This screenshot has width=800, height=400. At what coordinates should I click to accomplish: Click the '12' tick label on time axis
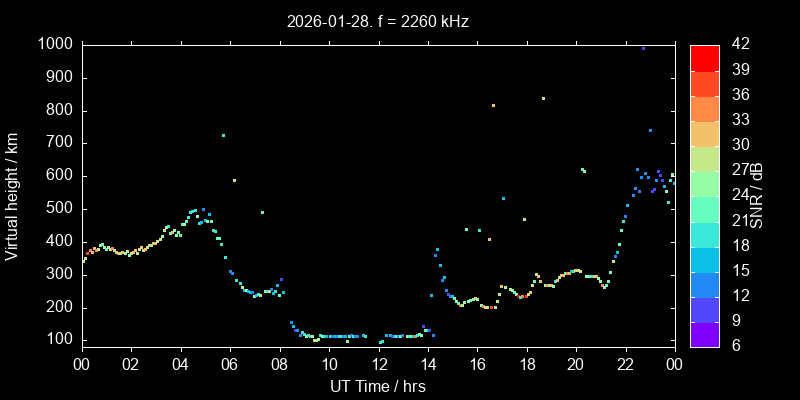pyautogui.click(x=379, y=364)
